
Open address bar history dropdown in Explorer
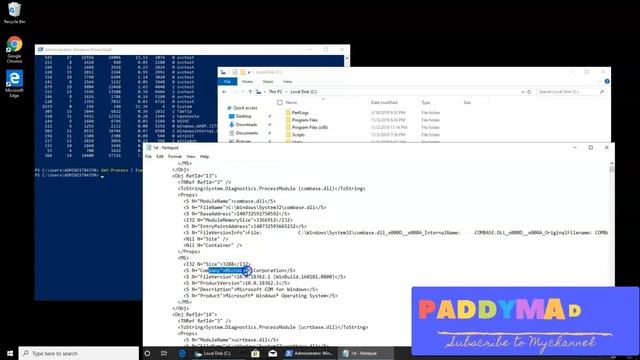click(523, 92)
